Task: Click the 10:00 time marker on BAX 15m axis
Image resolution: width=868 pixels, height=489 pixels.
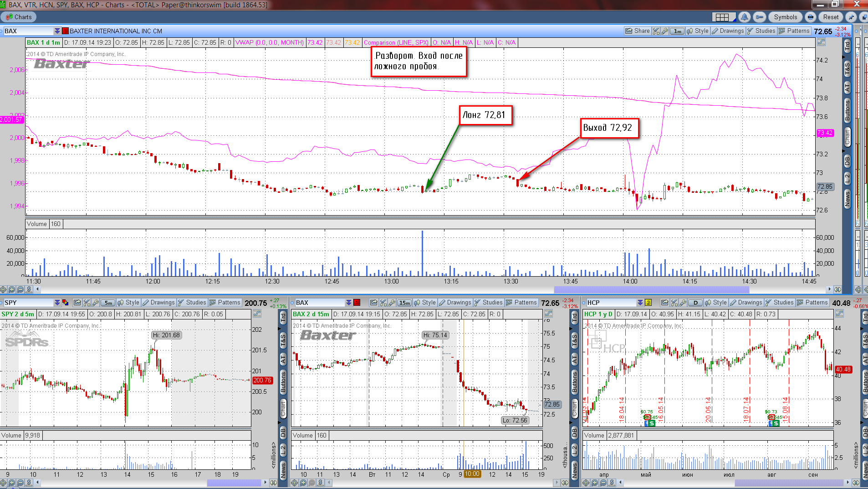Action: click(472, 474)
